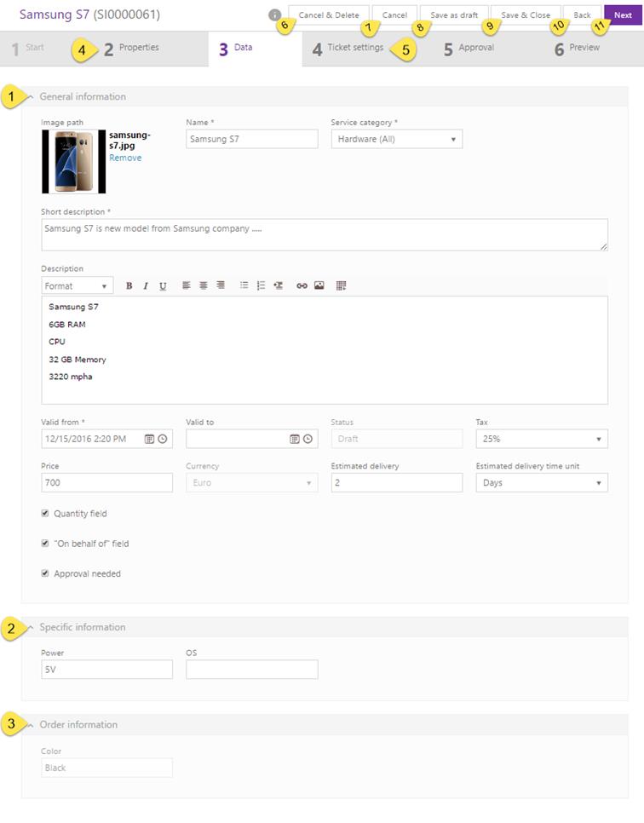Image resolution: width=644 pixels, height=823 pixels.
Task: Expand the Tax percentage dropdown
Action: point(541,439)
